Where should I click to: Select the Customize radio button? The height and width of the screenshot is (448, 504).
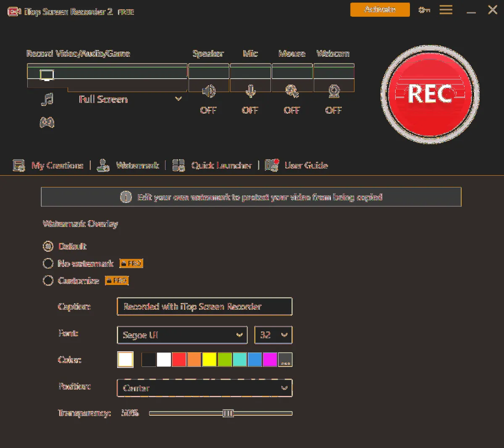(x=48, y=281)
